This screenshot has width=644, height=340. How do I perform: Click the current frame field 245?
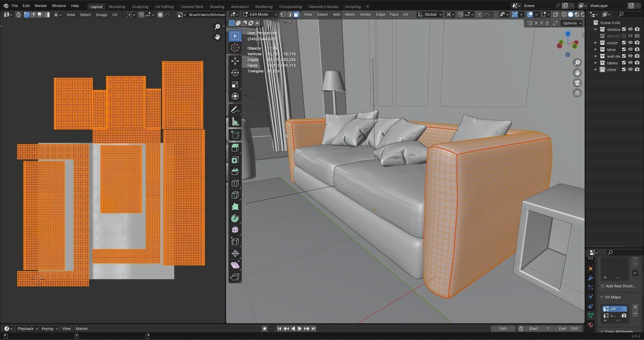[503, 329]
